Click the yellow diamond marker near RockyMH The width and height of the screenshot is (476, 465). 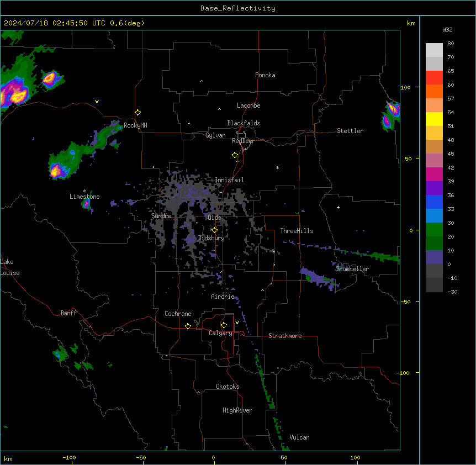pos(138,113)
